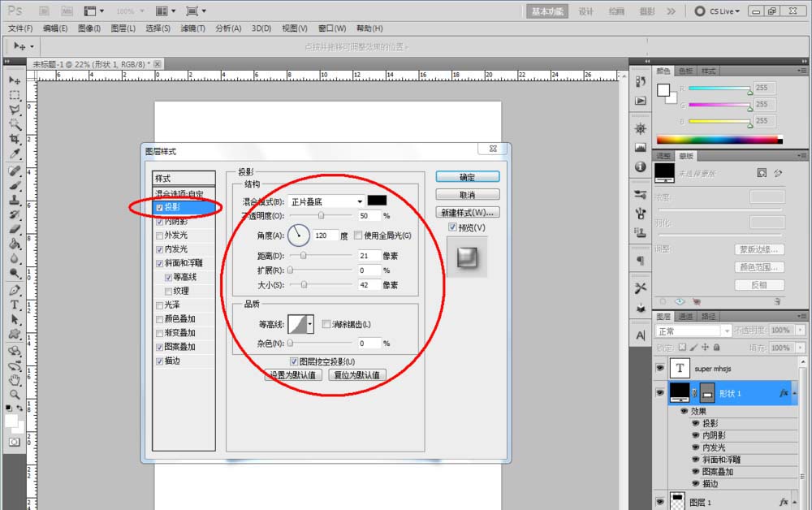Select the Dodge tool
Screen dimensions: 812x510
15,273
